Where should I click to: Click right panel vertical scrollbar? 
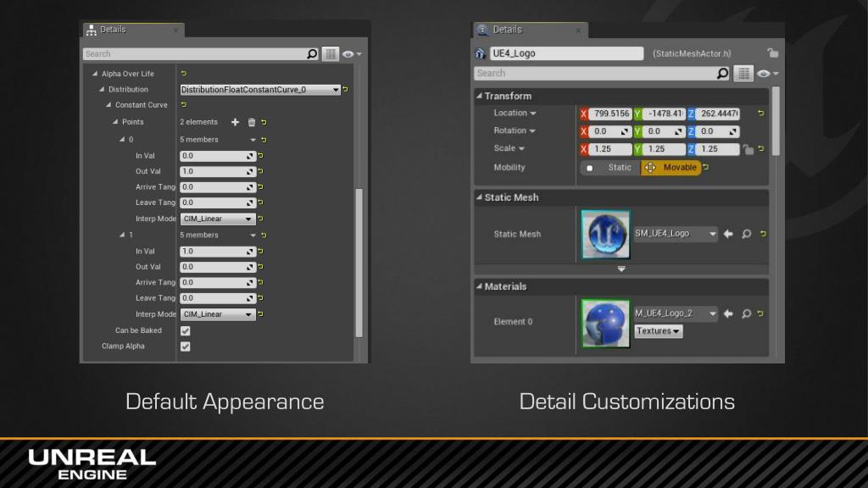coord(776,120)
